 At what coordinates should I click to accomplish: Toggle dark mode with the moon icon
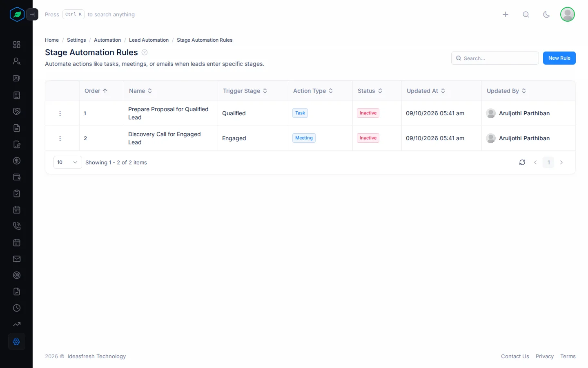(x=546, y=15)
